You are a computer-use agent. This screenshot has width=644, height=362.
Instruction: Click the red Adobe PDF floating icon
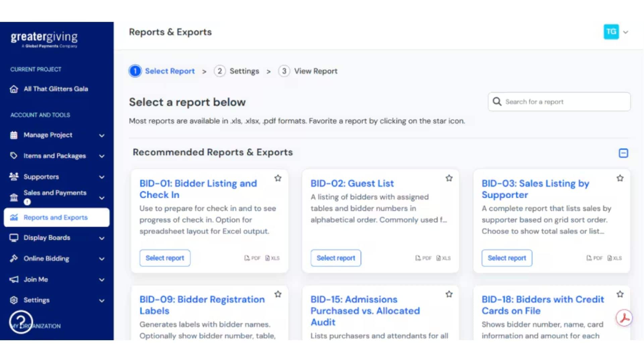[x=624, y=318]
